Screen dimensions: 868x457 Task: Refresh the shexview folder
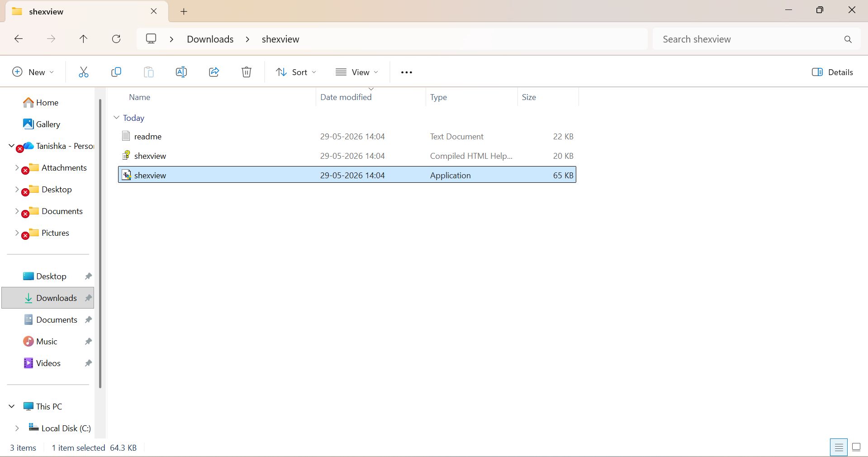[x=116, y=39]
